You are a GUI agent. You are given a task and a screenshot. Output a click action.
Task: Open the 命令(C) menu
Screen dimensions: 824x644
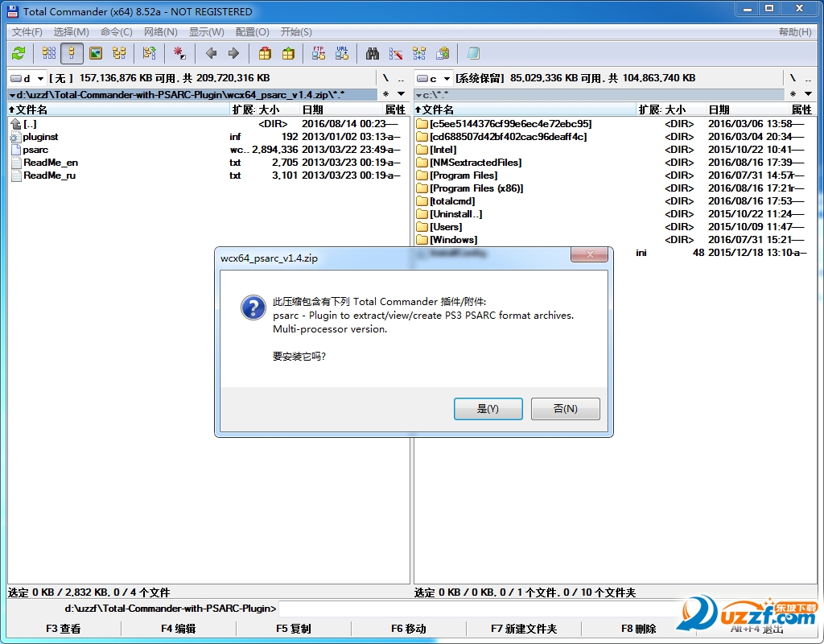pyautogui.click(x=116, y=32)
